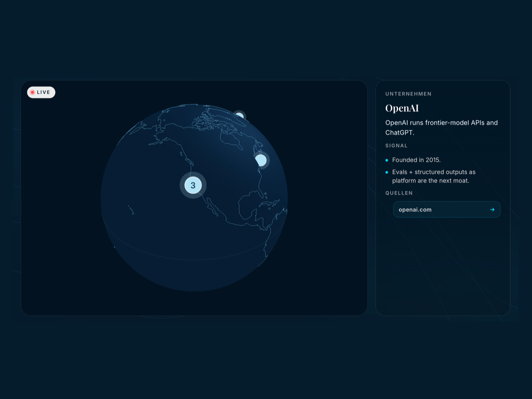This screenshot has height=399, width=532.
Task: Click the 'Evals + structured outputs' bullet text
Action: point(434,176)
